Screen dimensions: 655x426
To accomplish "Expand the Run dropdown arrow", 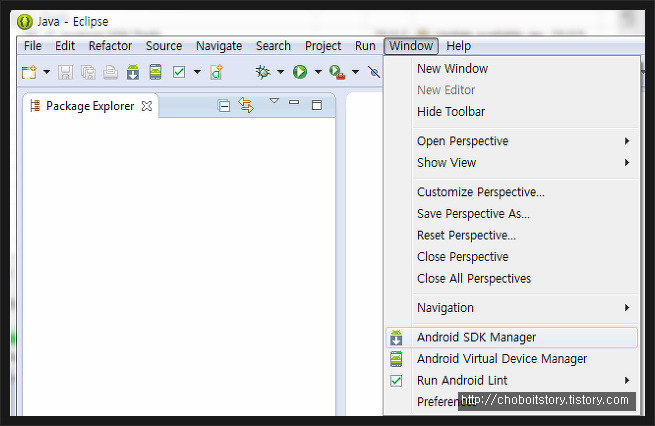I will tap(318, 72).
